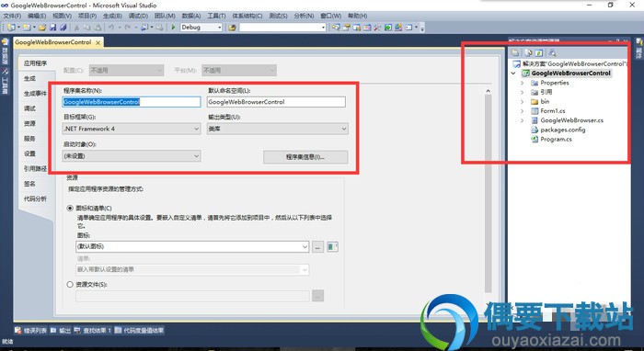Click the 程序集信息(I)... button
This screenshot has height=351, width=644.
(x=305, y=157)
